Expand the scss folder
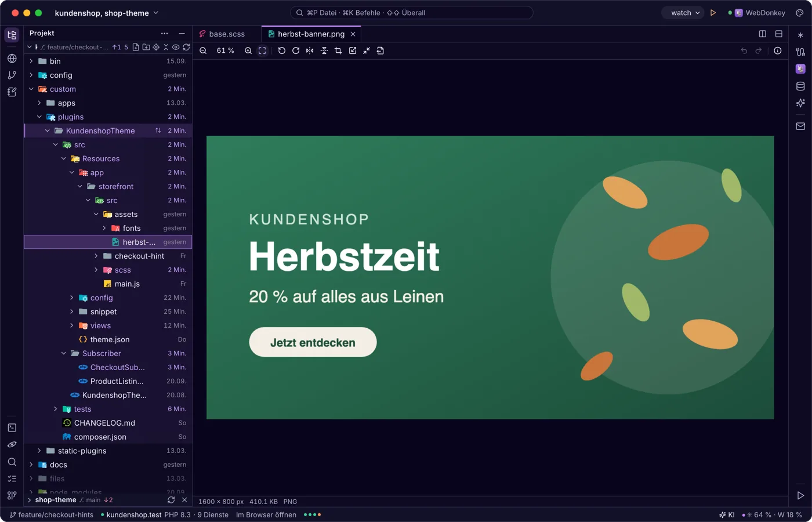 pos(96,270)
